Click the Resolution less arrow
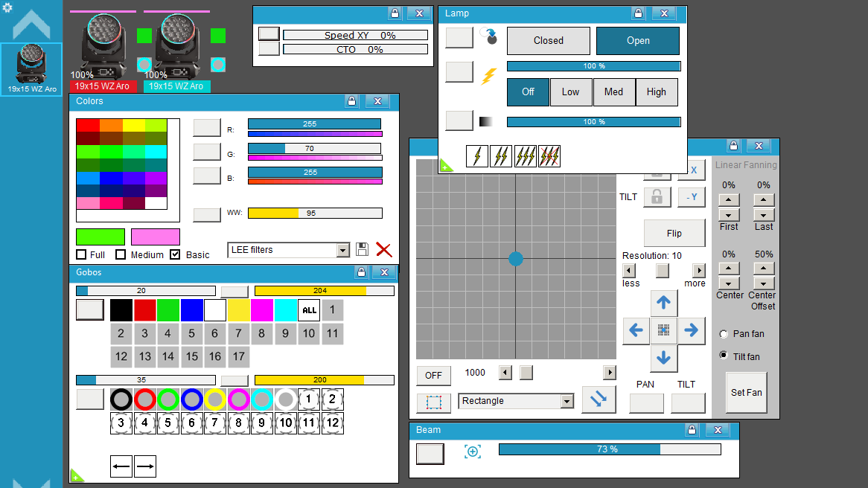 coord(629,271)
